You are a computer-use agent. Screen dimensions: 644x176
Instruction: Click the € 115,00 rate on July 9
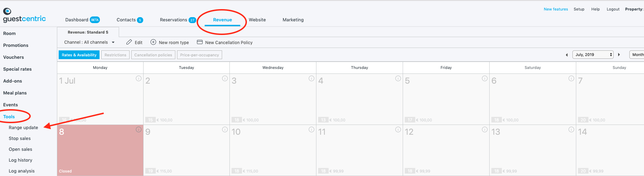(164, 171)
